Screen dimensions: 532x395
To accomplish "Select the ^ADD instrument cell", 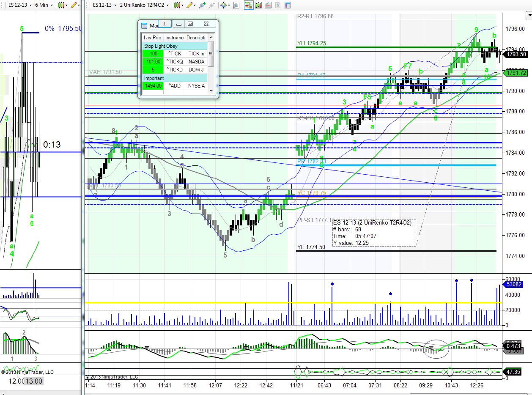I will click(x=174, y=86).
